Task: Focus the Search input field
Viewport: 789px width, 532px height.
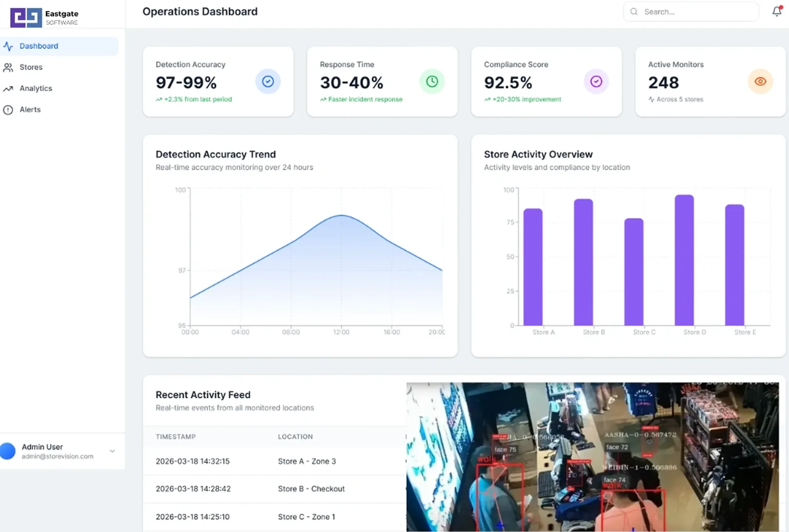Action: [x=691, y=12]
